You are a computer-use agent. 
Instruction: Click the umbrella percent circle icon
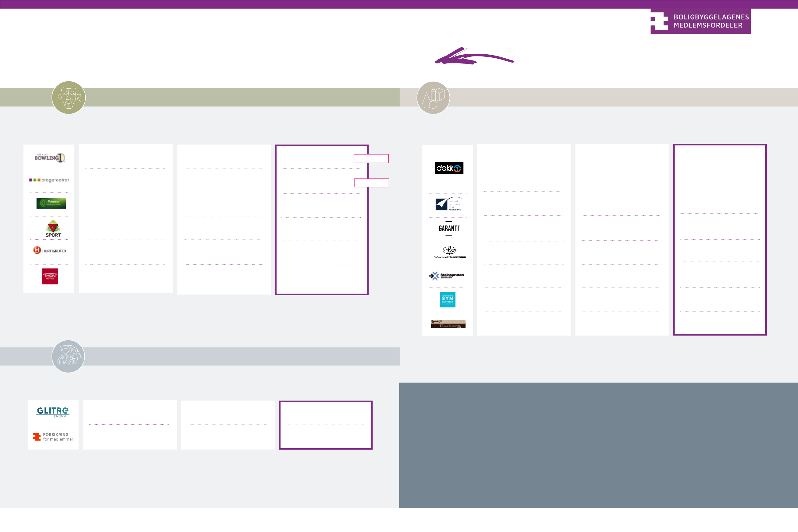tap(68, 356)
